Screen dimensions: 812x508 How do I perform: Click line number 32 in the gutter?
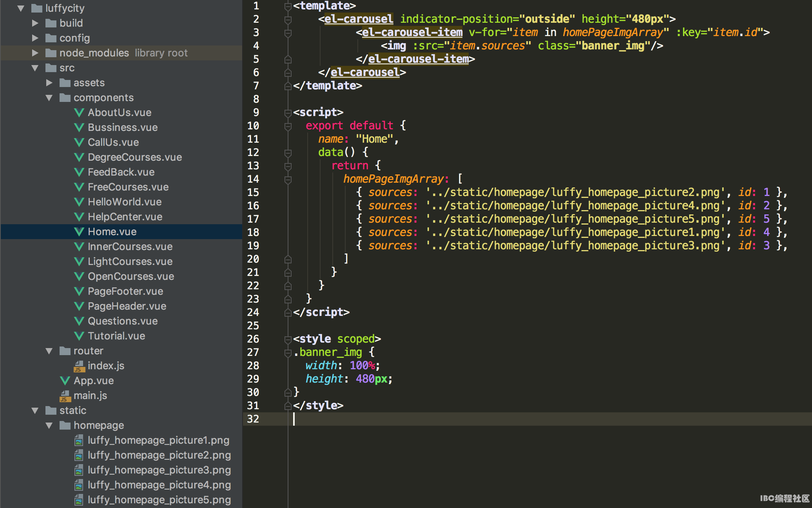tap(253, 419)
